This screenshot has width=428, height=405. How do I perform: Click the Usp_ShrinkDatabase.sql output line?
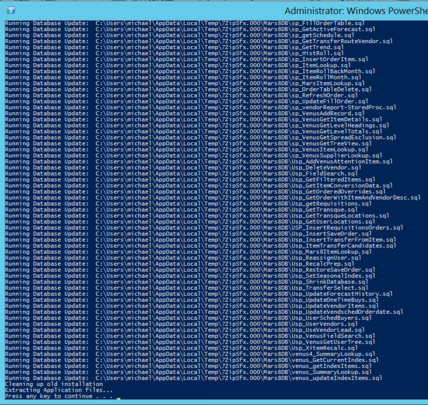187,282
